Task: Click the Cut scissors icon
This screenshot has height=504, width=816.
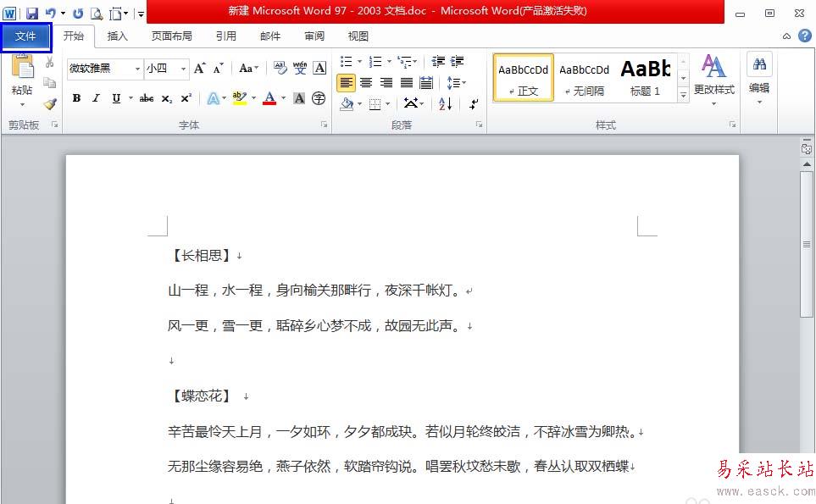Action: [49, 63]
